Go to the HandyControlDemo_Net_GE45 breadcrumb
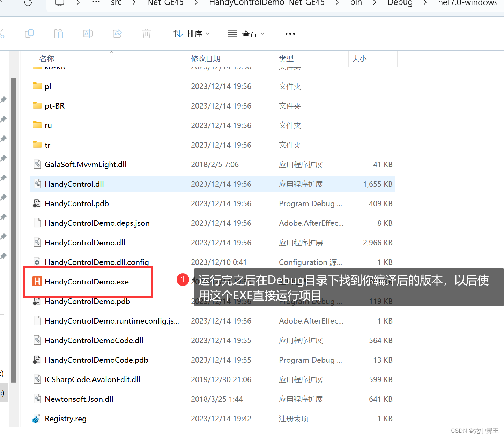Screen dimensions: 504x437 267,3
